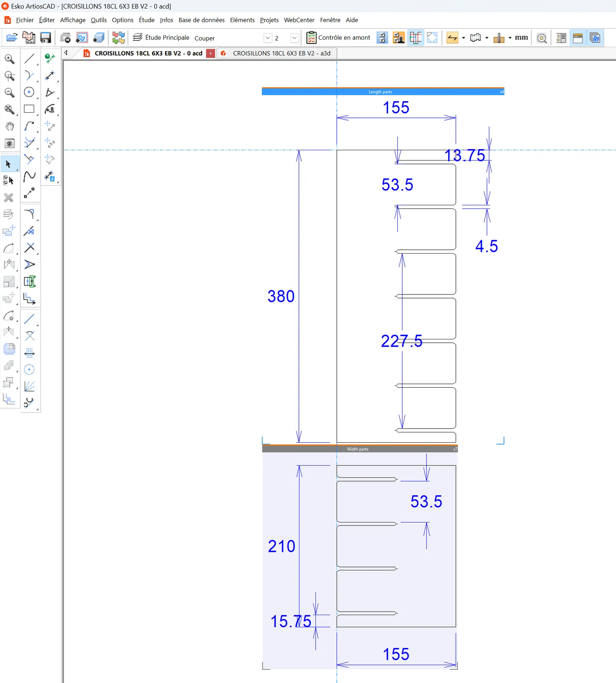Switch to CROISILLONS 18CL 6X3 EB V2 - a3d tab
616x683 pixels.
(x=276, y=53)
